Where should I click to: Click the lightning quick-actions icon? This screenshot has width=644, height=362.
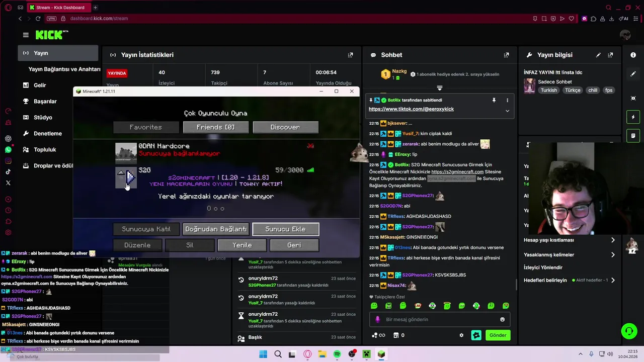click(x=633, y=117)
